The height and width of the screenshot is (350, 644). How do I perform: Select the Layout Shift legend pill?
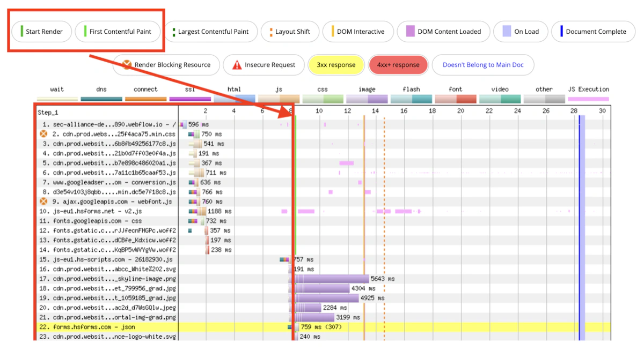(x=290, y=32)
